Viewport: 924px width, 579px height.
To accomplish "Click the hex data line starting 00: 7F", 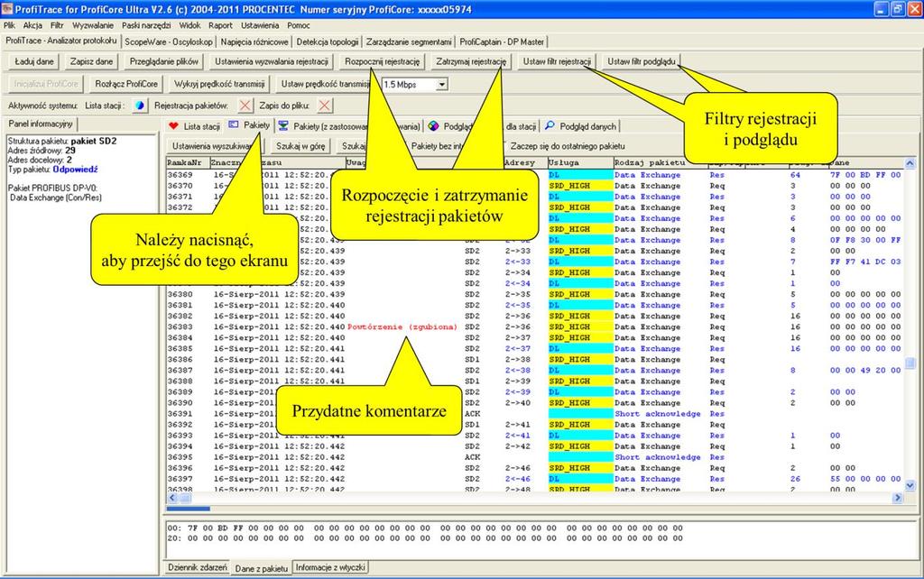I will click(x=425, y=528).
